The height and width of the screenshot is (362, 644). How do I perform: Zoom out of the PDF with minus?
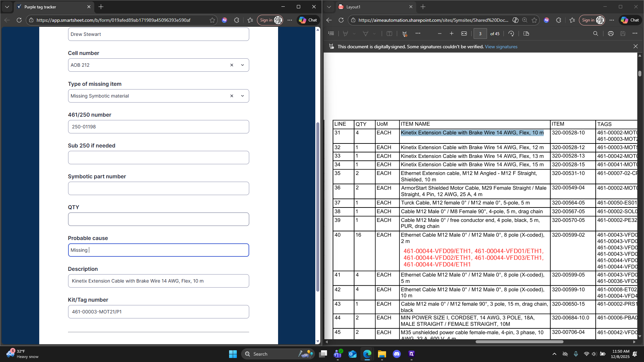coord(439,34)
